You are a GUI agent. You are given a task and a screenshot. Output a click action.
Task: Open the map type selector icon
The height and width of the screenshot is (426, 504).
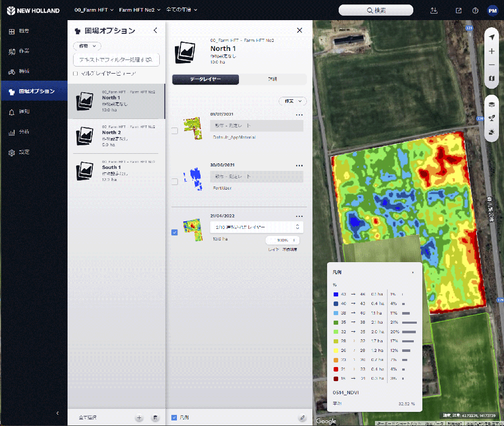(491, 78)
